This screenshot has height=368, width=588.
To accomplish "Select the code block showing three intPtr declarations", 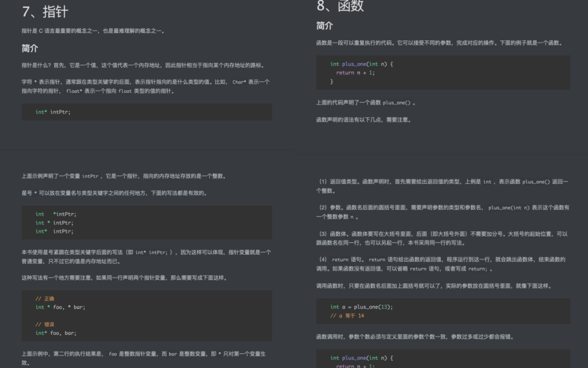I will pos(147,223).
